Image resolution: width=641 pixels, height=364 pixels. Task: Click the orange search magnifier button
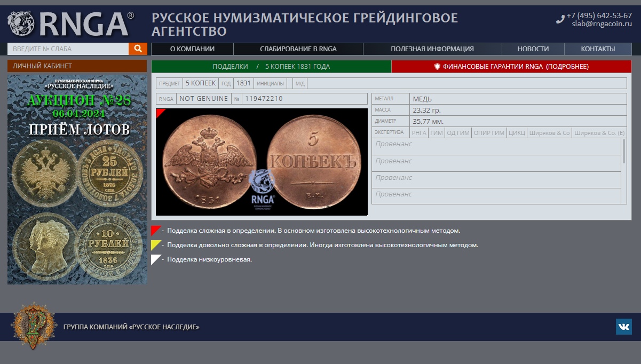pyautogui.click(x=138, y=49)
